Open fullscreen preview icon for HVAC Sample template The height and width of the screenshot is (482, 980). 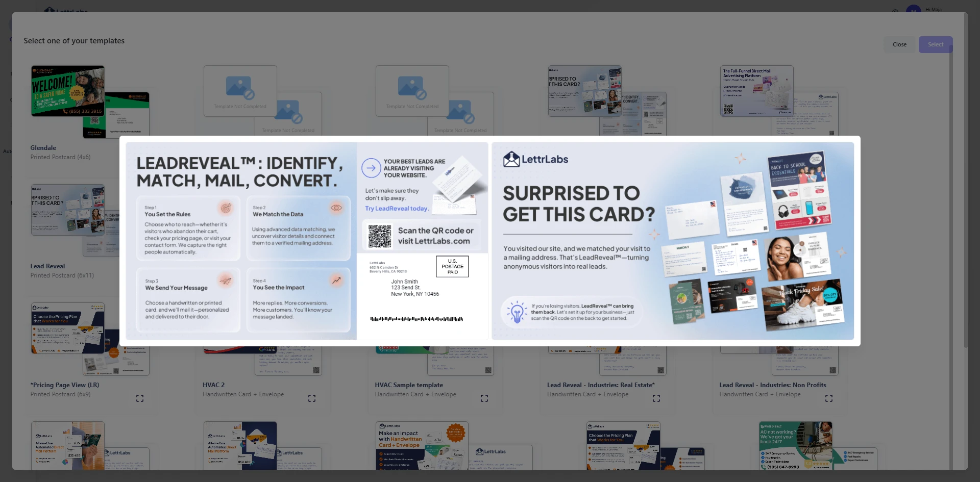[484, 398]
